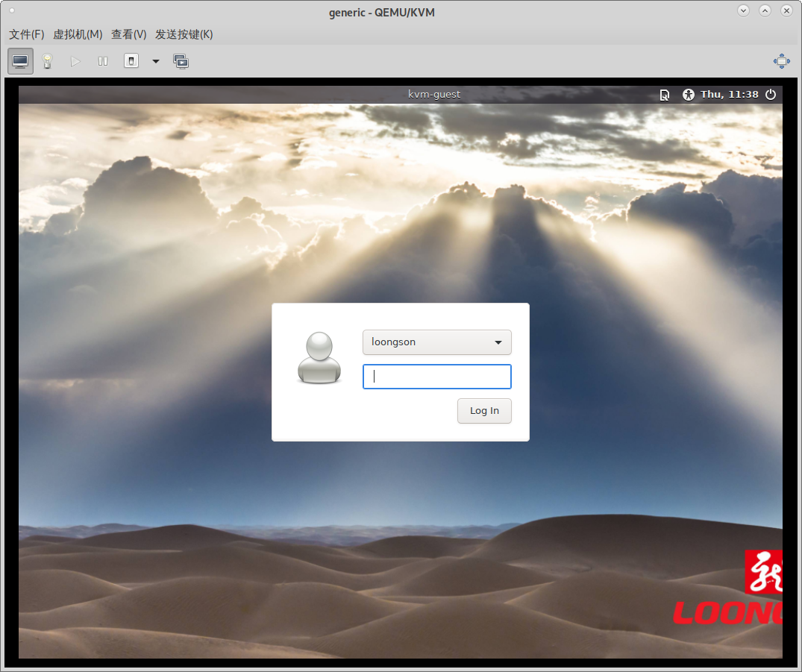Viewport: 802px width, 672px height.
Task: Click the shut down power toolbar button
Action: pyautogui.click(x=131, y=61)
